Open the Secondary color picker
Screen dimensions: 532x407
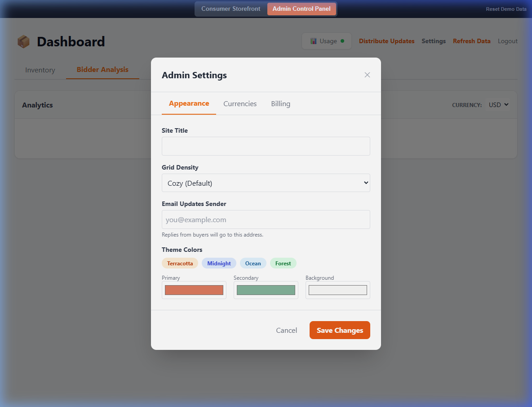coord(266,290)
